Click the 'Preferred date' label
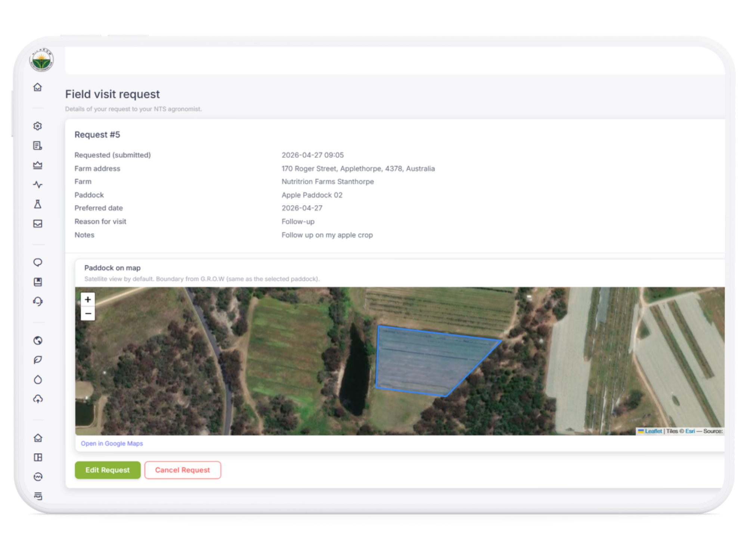The width and height of the screenshot is (747, 560). point(99,208)
